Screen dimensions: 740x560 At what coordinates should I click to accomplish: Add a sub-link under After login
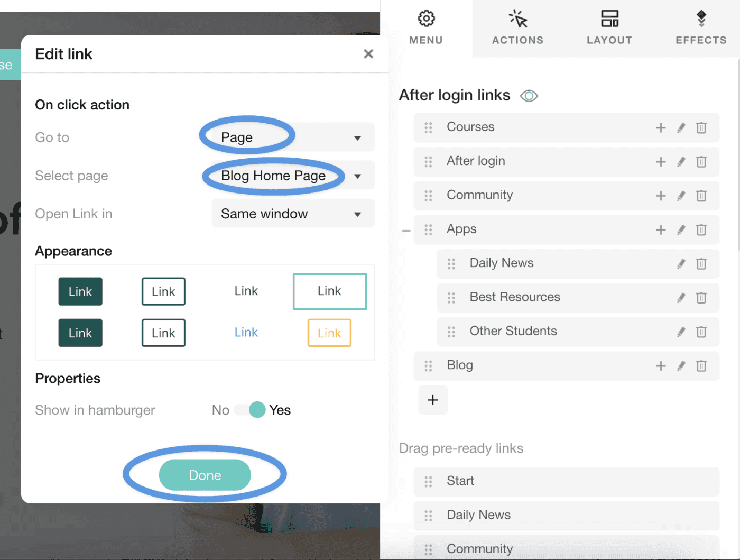coord(661,162)
